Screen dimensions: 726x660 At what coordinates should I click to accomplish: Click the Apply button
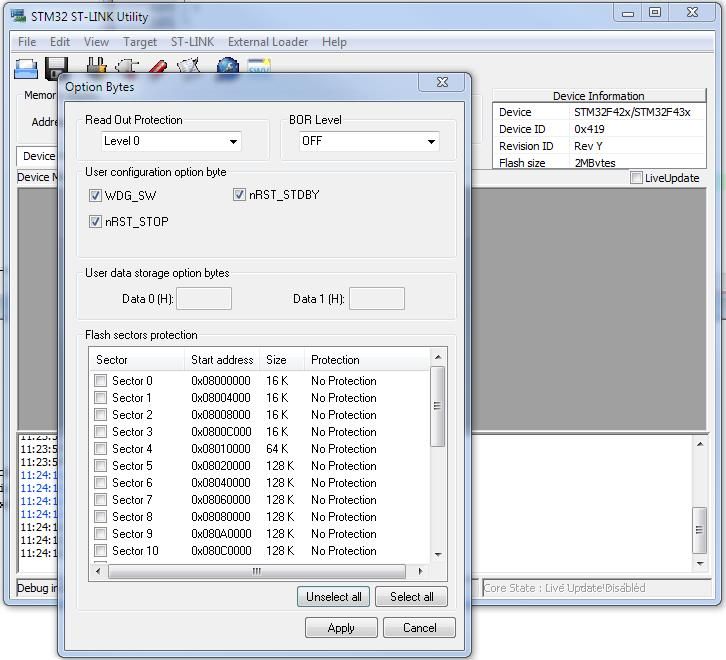(341, 628)
